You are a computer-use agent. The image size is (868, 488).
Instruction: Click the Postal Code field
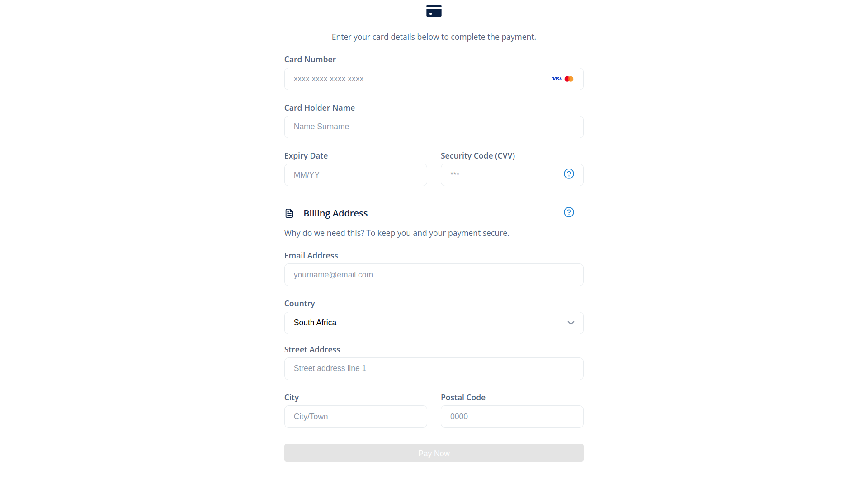tap(512, 417)
